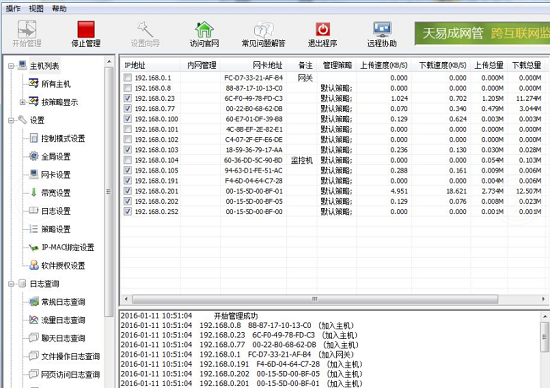Viewport: 550px width, 388px height.
Task: Open 常见问题解答 help icon
Action: click(263, 30)
